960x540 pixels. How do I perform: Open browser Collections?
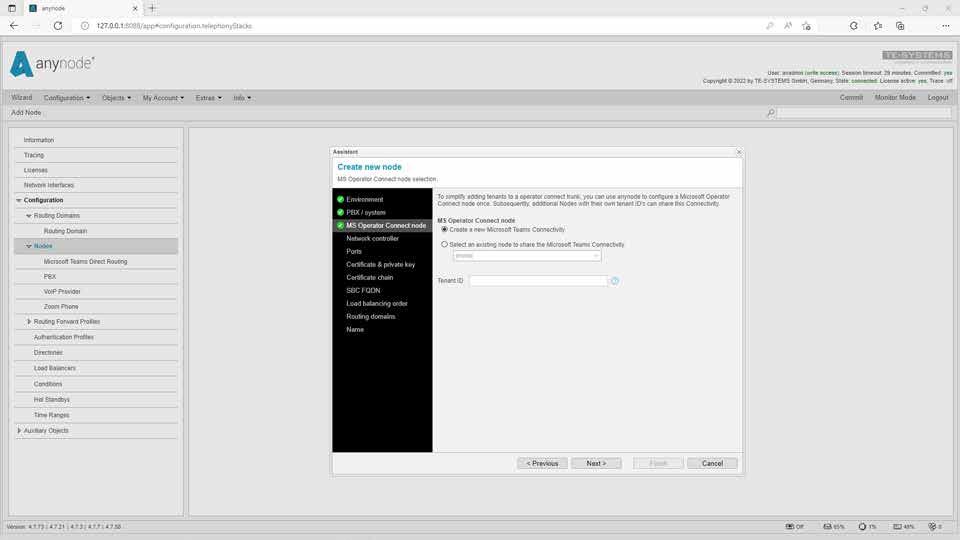click(900, 26)
